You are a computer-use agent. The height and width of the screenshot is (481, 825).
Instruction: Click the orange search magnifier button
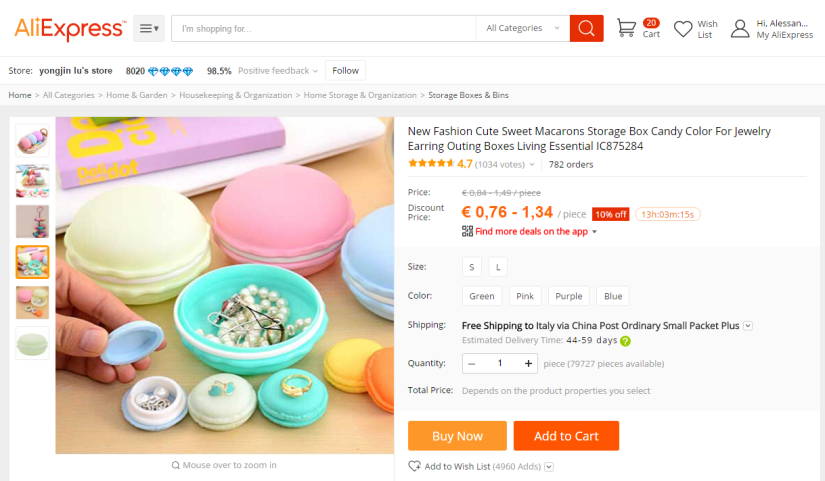[586, 28]
